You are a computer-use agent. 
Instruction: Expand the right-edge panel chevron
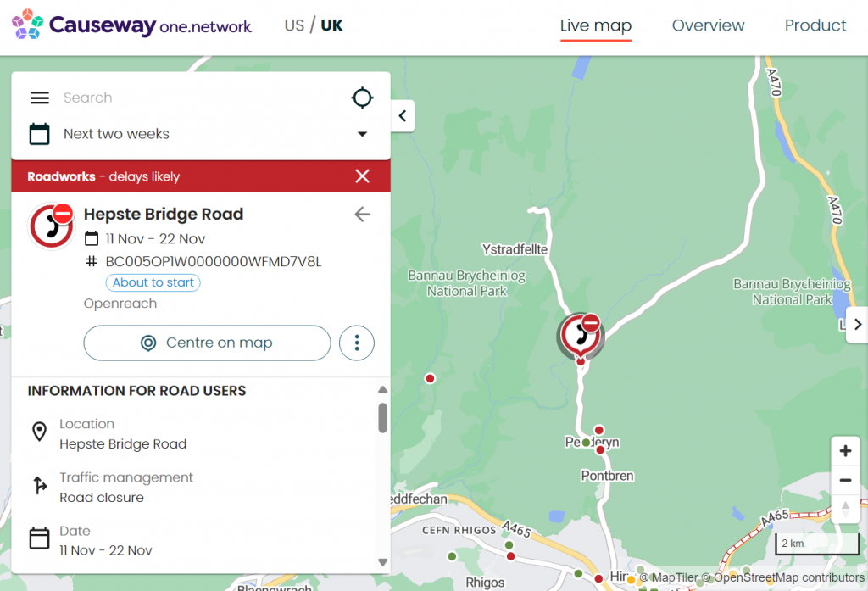tap(857, 324)
